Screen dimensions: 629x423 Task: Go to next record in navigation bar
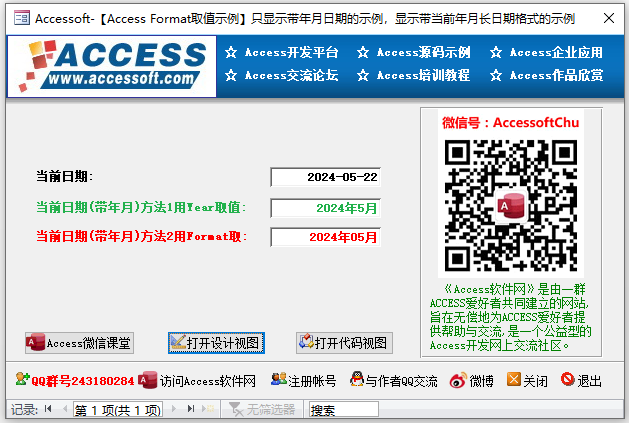point(174,409)
